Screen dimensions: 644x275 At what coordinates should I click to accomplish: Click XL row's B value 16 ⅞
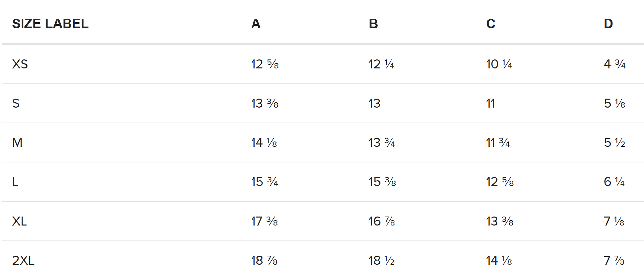click(382, 221)
